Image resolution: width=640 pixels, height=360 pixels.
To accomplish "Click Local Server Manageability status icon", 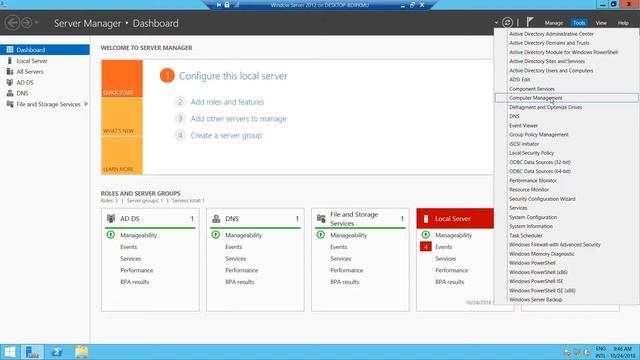I will point(426,235).
